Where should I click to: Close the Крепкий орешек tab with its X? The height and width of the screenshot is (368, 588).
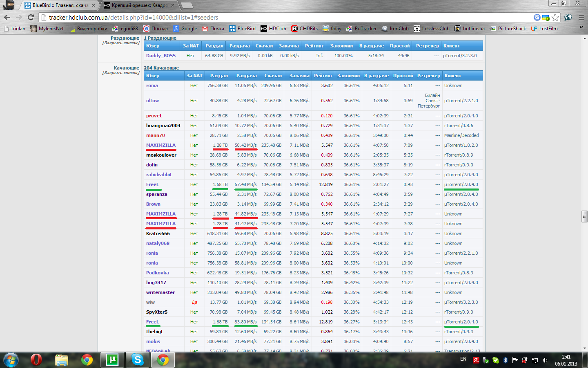point(173,5)
